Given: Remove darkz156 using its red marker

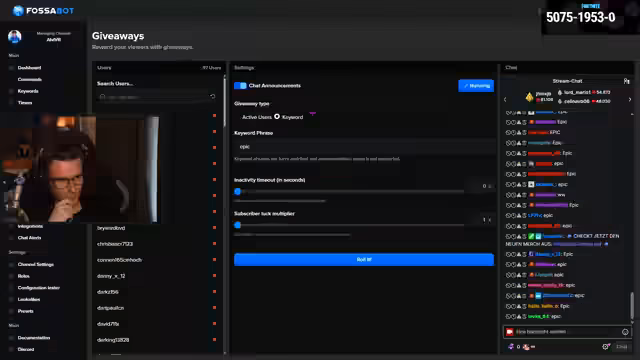Looking at the screenshot, I should (214, 291).
